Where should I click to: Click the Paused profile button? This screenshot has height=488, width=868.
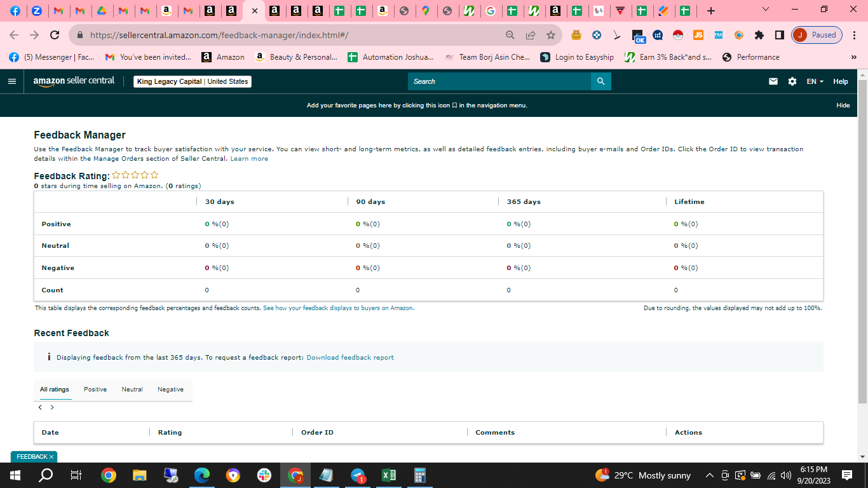[x=817, y=35]
